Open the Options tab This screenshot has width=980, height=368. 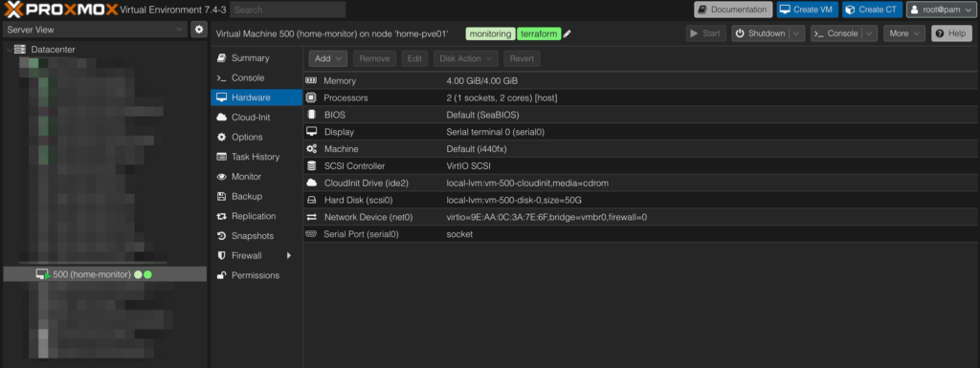point(256,138)
